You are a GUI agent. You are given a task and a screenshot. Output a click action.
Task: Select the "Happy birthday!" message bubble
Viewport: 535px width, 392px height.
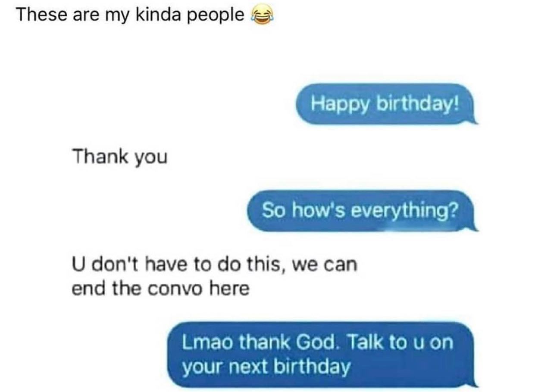(386, 104)
